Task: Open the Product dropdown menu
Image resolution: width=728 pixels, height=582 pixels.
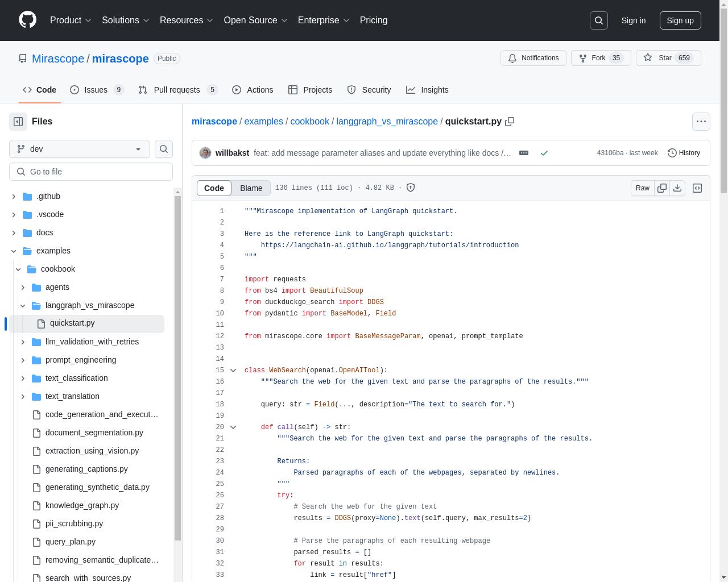Action: pos(71,20)
